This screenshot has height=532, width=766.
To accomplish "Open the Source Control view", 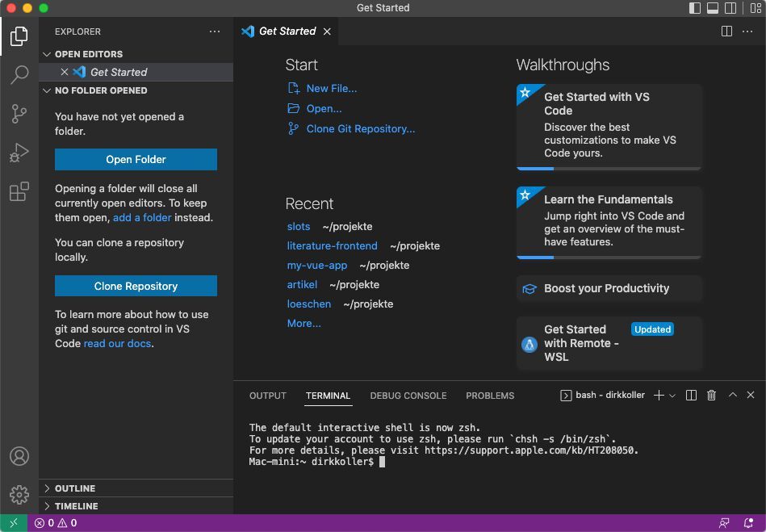I will pyautogui.click(x=19, y=114).
